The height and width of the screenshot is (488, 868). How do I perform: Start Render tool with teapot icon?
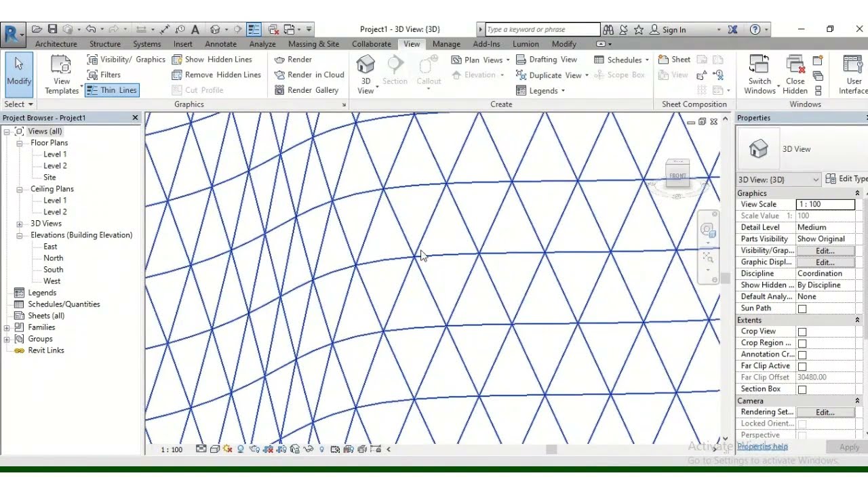click(x=293, y=60)
